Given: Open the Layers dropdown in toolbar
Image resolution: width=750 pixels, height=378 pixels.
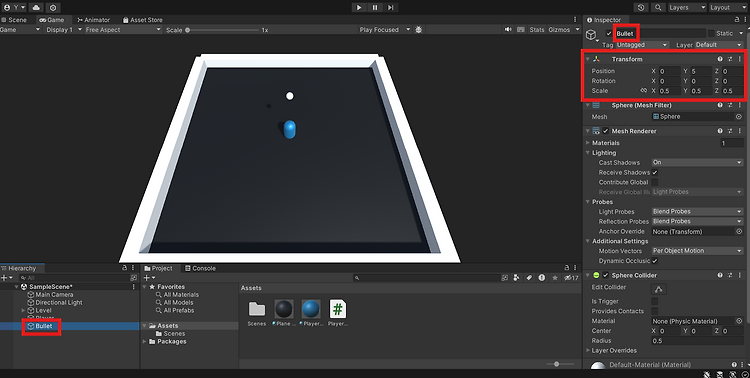Looking at the screenshot, I should (x=686, y=8).
